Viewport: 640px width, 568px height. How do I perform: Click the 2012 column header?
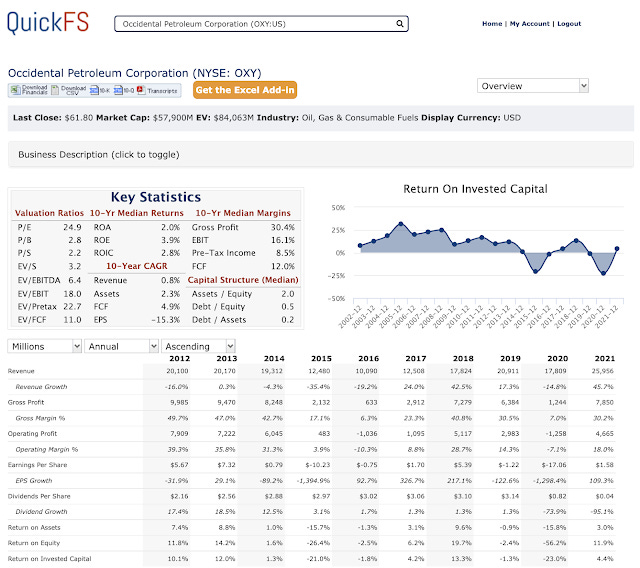pyautogui.click(x=180, y=358)
